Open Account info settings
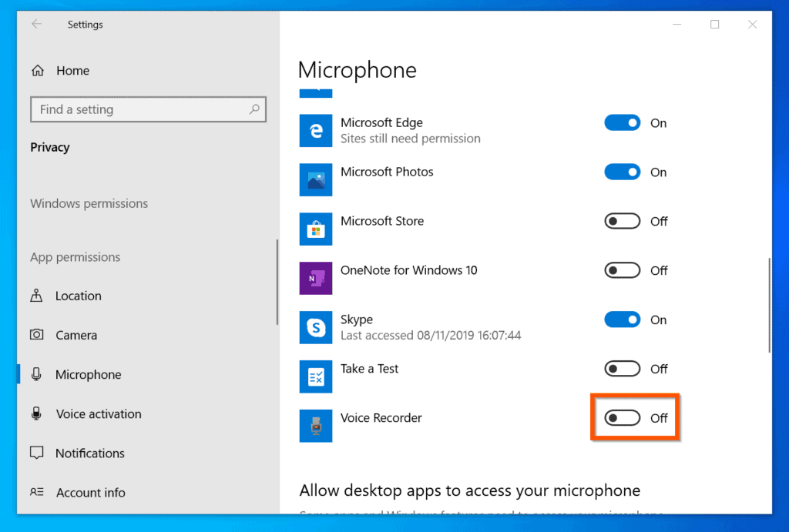The image size is (789, 532). (91, 492)
